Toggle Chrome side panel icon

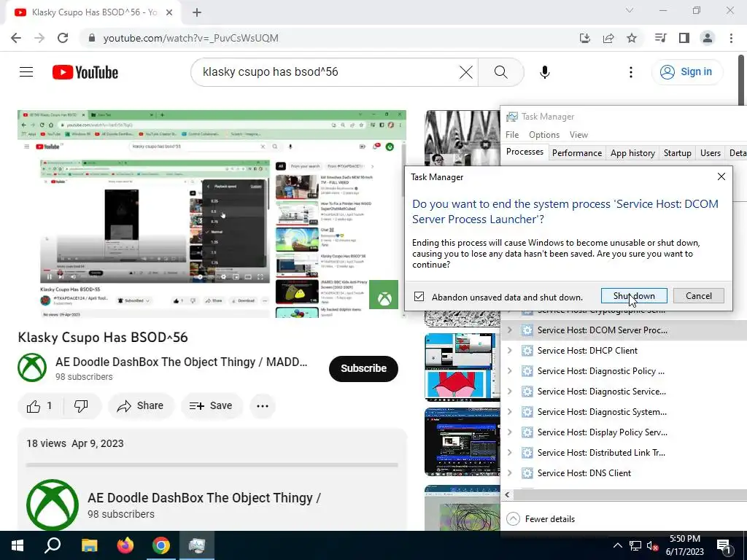tap(684, 38)
